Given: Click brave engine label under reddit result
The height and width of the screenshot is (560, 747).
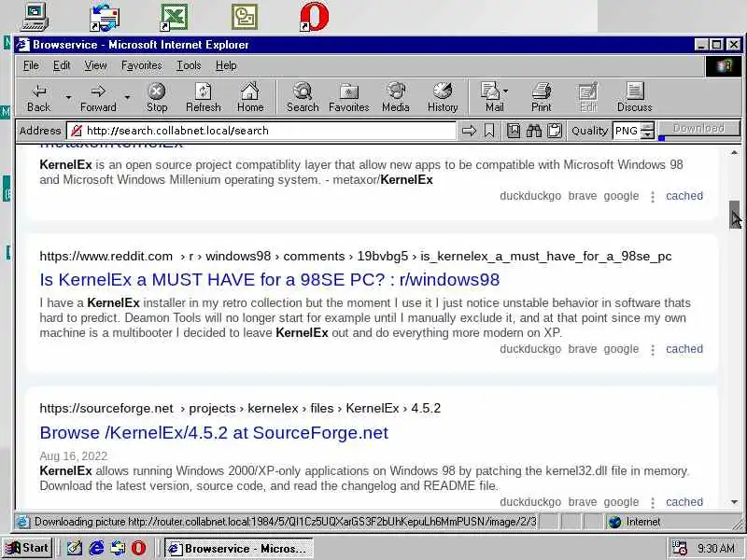Looking at the screenshot, I should pyautogui.click(x=582, y=349).
